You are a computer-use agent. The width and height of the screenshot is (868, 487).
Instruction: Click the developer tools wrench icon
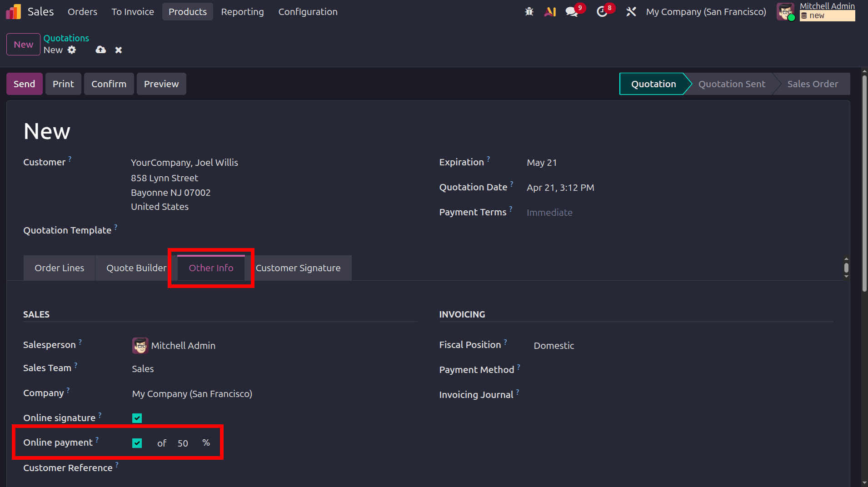coord(631,11)
